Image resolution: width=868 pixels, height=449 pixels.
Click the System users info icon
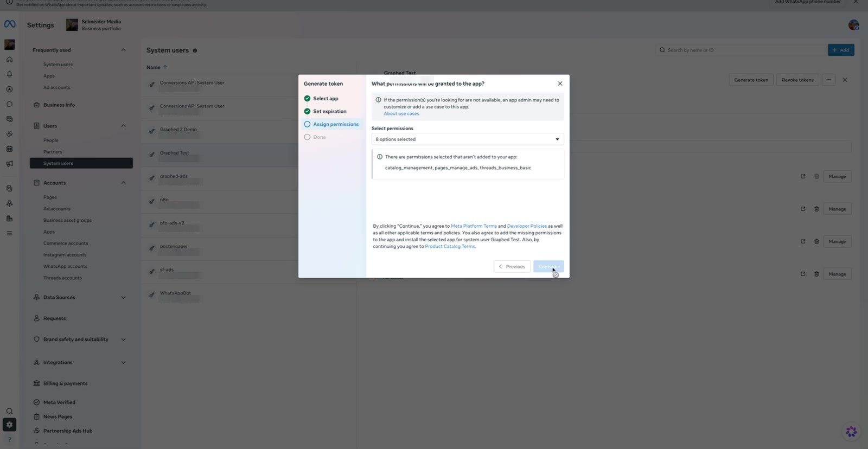[x=195, y=50]
